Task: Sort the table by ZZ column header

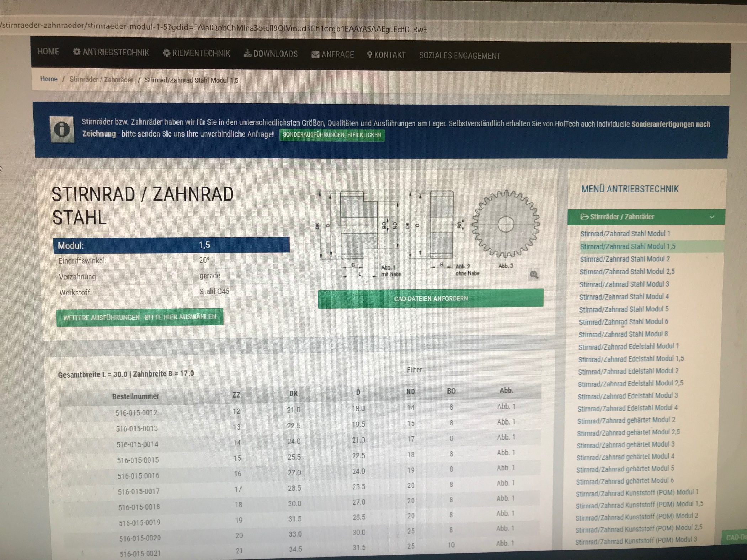Action: [236, 395]
